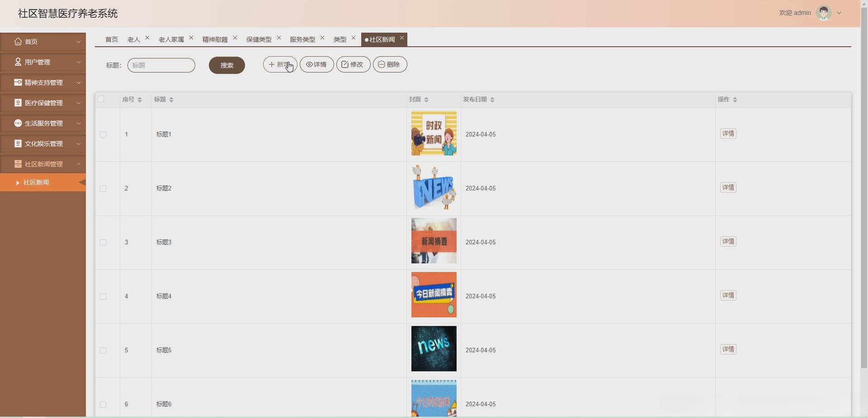868x418 pixels.
Task: Check the row for 标题5
Action: pos(103,351)
